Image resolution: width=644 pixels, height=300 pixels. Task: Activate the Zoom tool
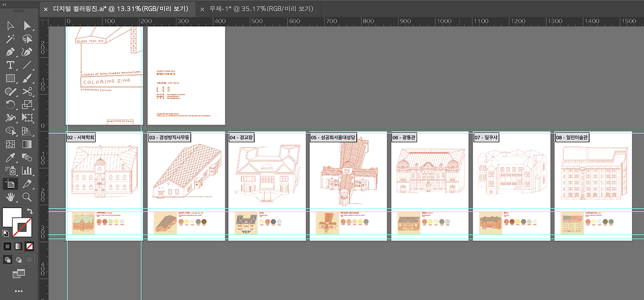point(27,197)
